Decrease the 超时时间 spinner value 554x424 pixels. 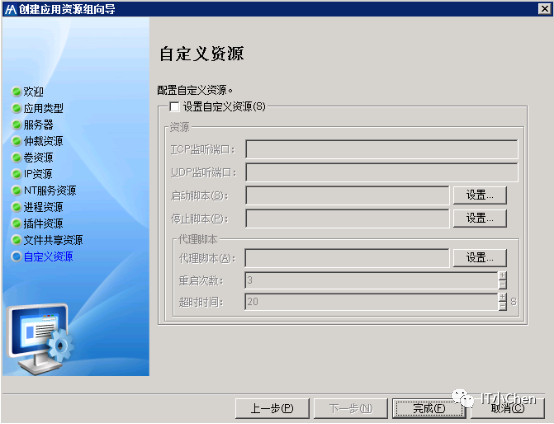tap(502, 306)
